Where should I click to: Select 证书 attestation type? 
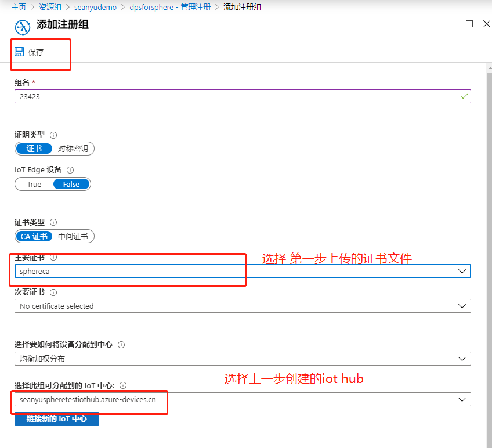click(x=34, y=149)
